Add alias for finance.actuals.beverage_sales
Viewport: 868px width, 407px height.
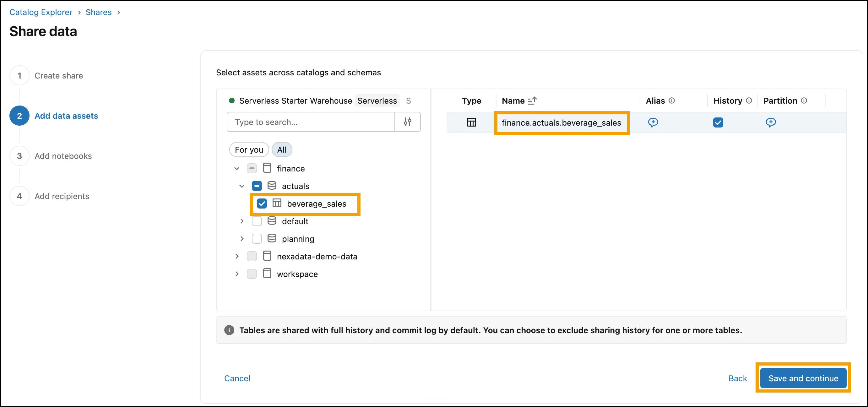point(653,122)
